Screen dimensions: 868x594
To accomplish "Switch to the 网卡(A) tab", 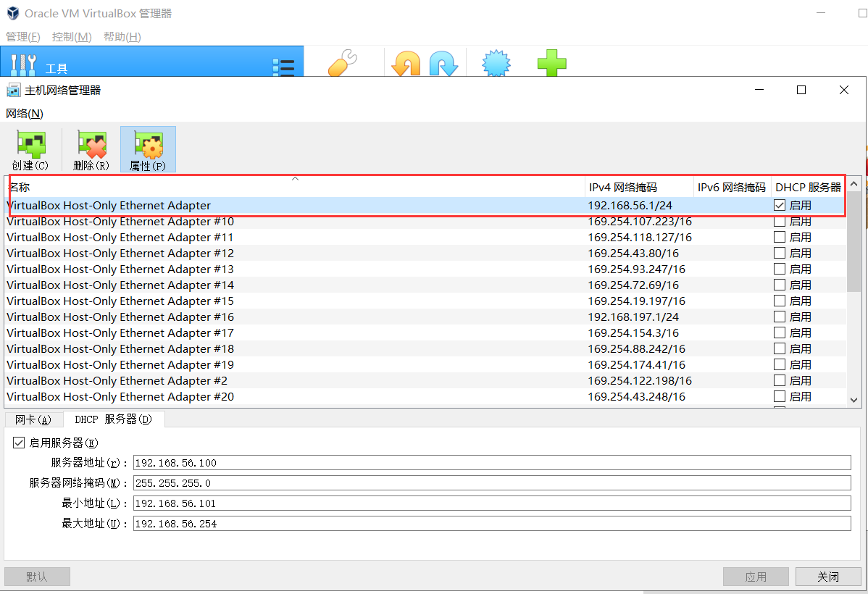I will (x=33, y=419).
